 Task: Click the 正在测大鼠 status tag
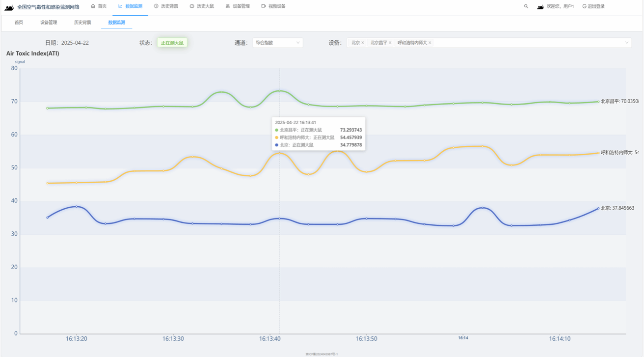(x=172, y=43)
